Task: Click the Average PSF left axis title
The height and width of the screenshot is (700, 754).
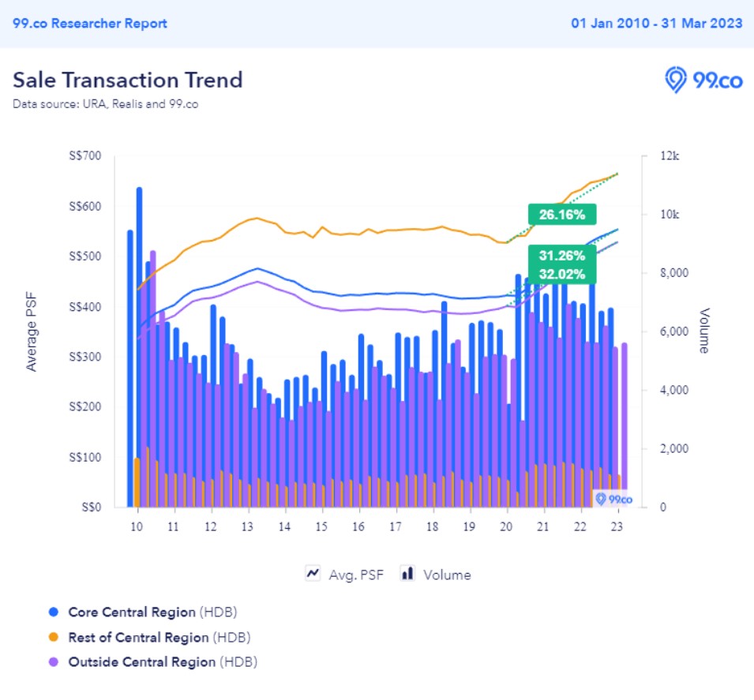Action: [x=32, y=331]
